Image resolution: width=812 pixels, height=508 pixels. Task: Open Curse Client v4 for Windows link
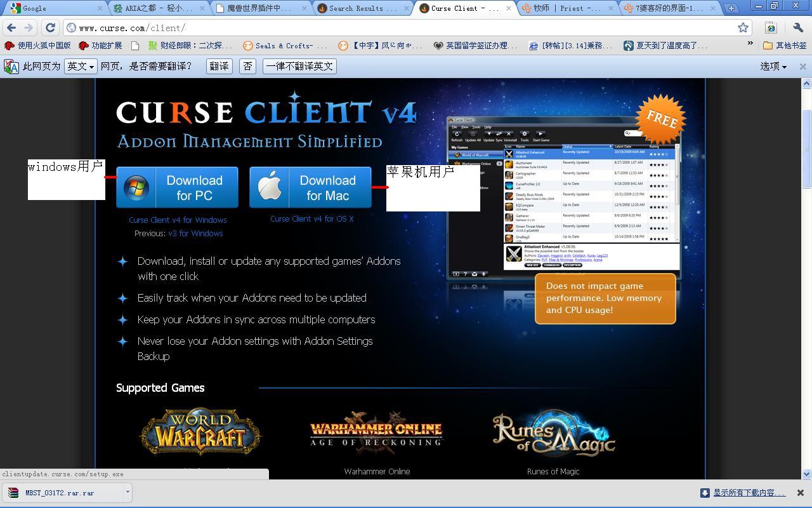(178, 220)
